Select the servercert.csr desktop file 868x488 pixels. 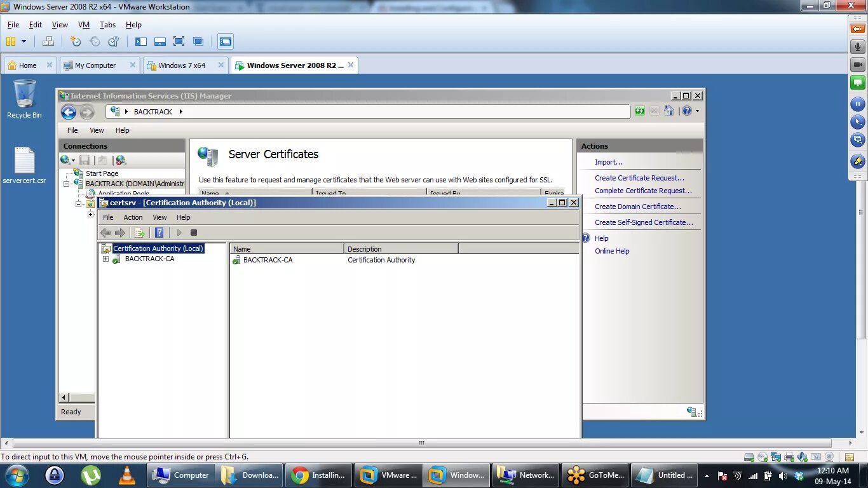coord(24,165)
